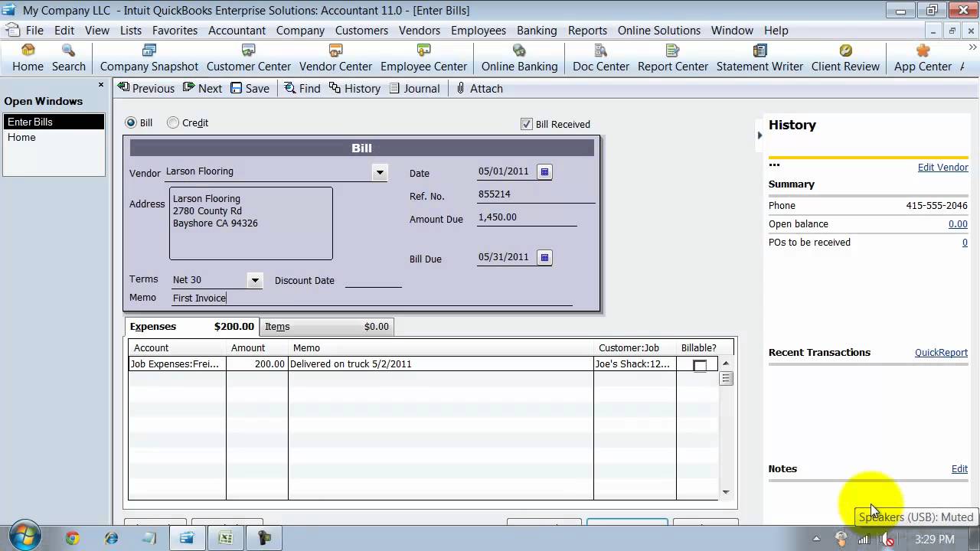Open the Vendor Center

[x=335, y=59]
